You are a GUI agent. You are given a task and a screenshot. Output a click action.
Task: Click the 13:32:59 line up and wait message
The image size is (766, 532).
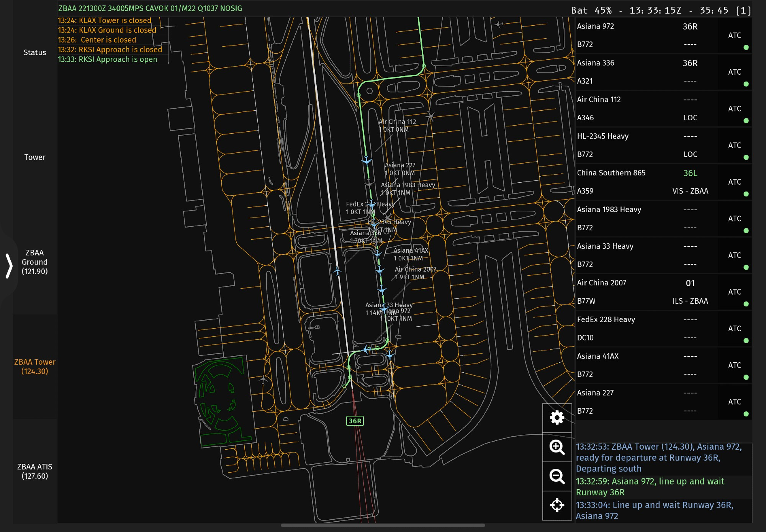tap(663, 487)
